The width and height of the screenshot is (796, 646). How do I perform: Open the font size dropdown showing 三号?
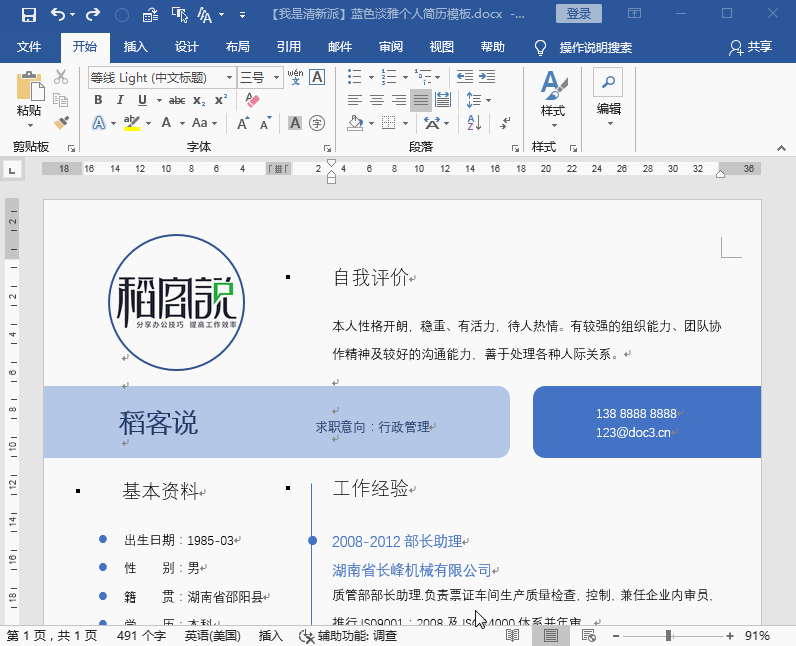276,78
